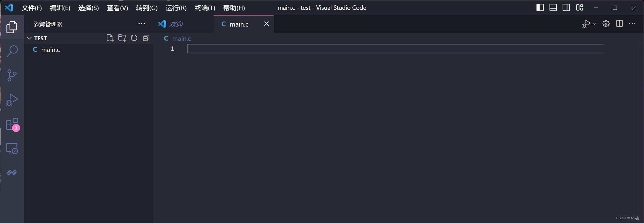Screen dimensions: 644x223
Task: Toggle the primary side bar visibility
Action: (x=540, y=8)
